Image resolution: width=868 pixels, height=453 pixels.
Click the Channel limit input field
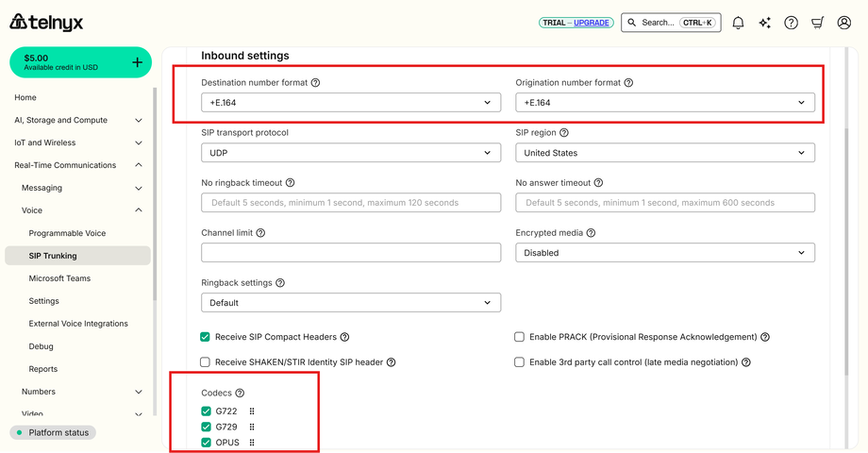coord(351,253)
